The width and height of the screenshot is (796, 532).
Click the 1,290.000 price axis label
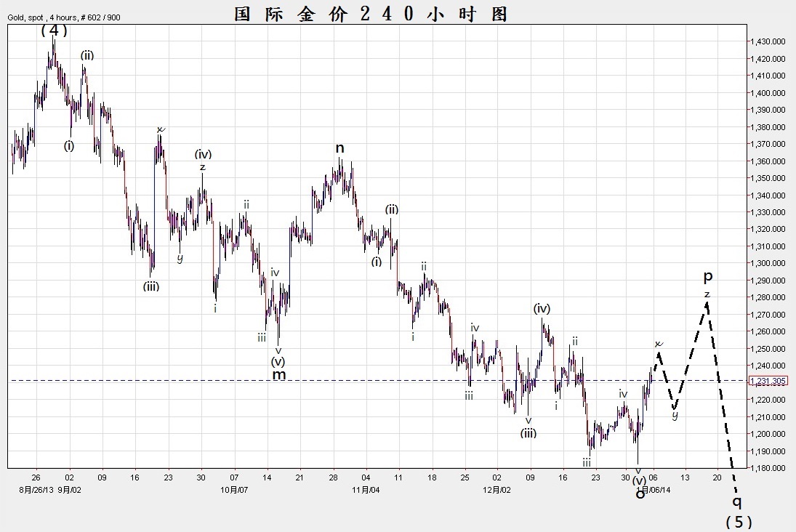pyautogui.click(x=768, y=281)
